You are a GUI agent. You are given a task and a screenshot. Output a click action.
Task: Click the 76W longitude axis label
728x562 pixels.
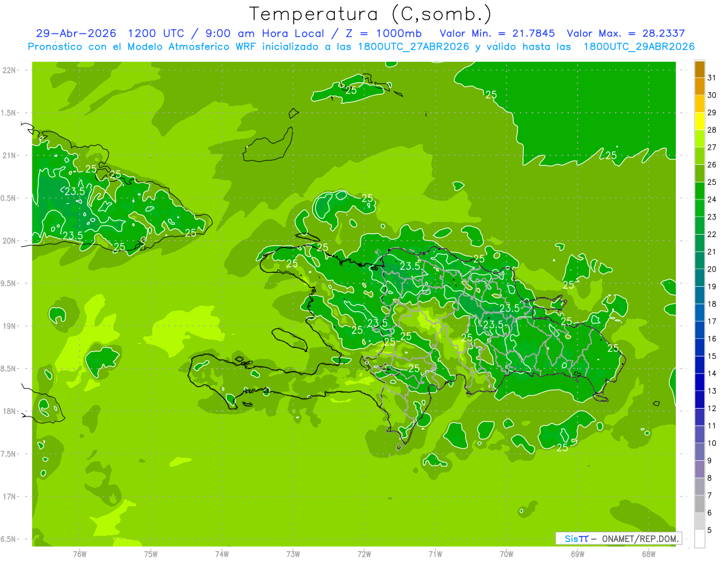point(79,554)
